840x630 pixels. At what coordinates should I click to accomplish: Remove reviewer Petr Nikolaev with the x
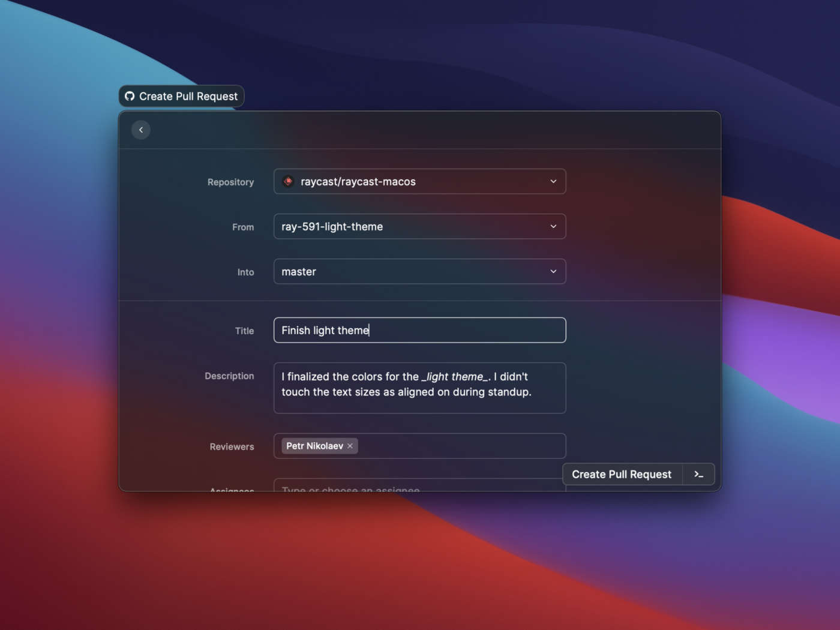[x=350, y=446]
